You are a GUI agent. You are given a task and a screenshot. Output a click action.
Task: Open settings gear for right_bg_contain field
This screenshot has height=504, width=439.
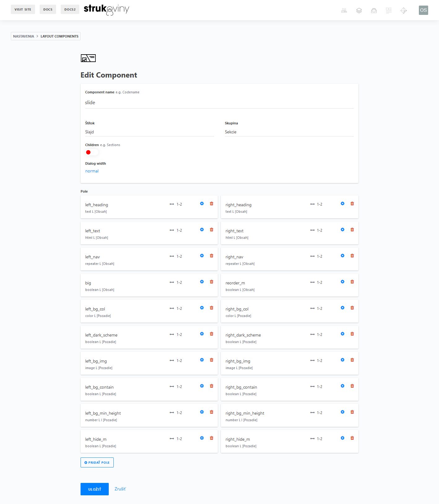(x=342, y=386)
